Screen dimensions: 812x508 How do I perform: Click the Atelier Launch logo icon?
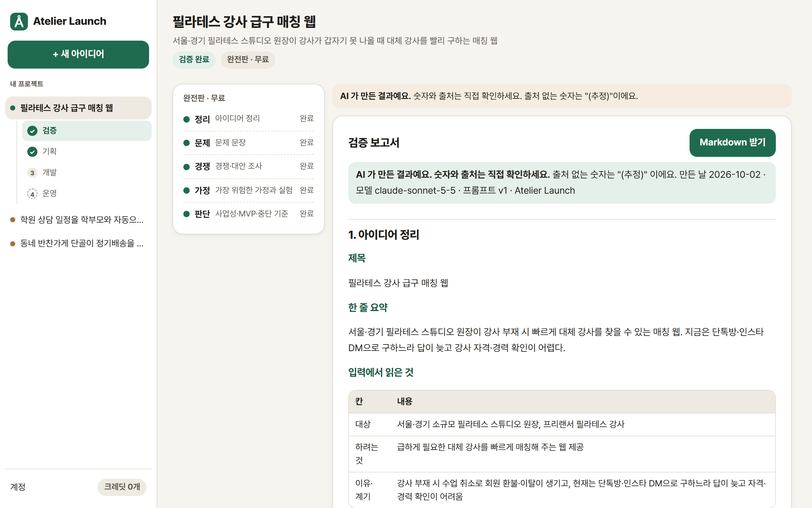pyautogui.click(x=19, y=22)
